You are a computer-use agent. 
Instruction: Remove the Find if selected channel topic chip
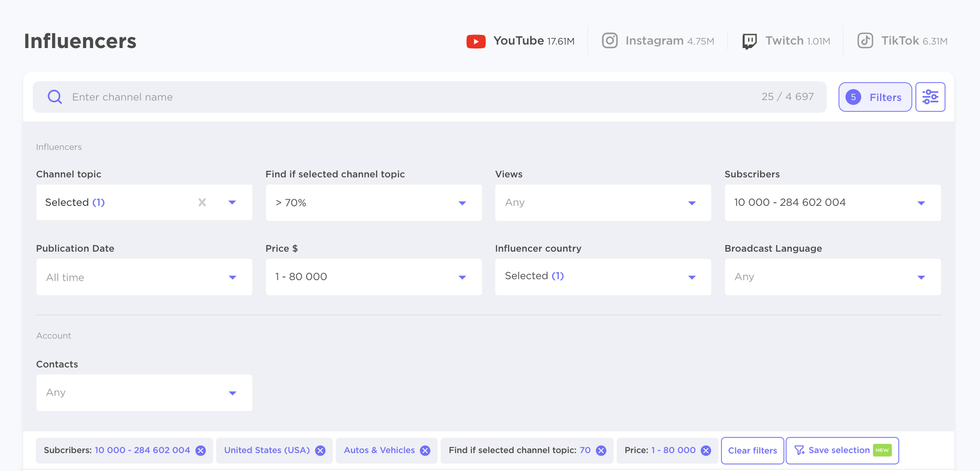601,451
